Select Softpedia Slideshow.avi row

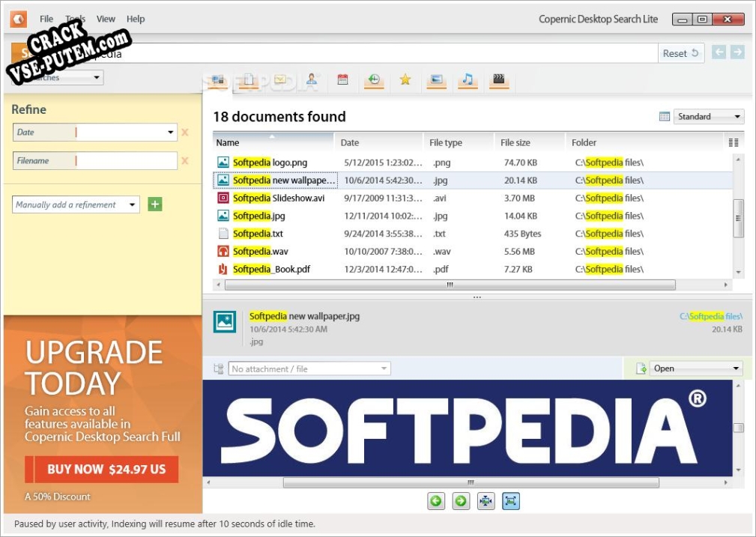point(473,198)
